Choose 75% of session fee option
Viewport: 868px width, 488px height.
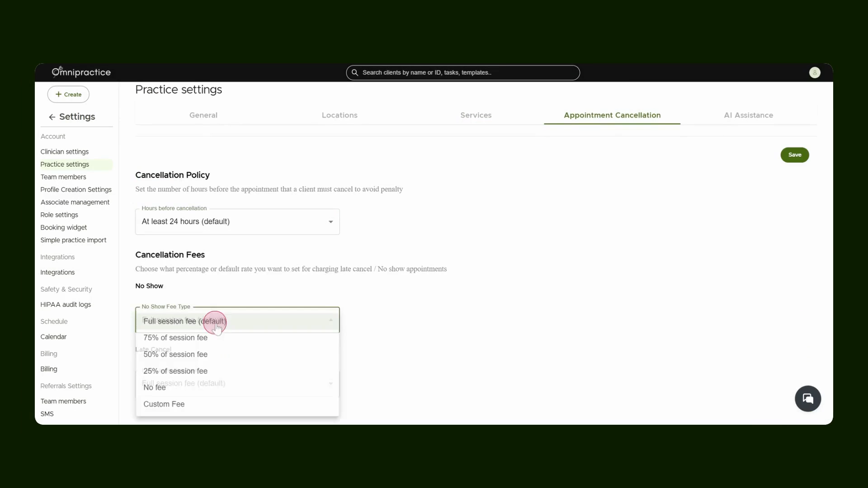point(237,338)
